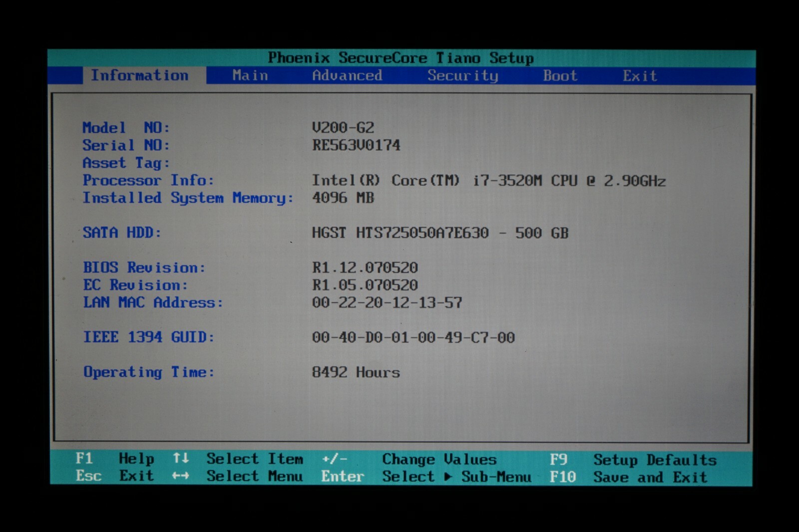This screenshot has width=799, height=532.
Task: Select the 'Model NO:' label
Action: pyautogui.click(x=126, y=128)
